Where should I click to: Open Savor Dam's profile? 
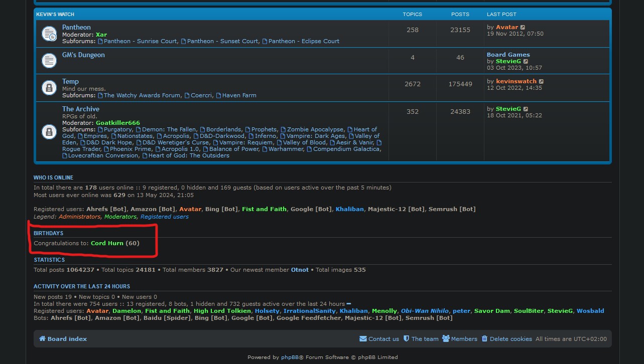coord(492,311)
